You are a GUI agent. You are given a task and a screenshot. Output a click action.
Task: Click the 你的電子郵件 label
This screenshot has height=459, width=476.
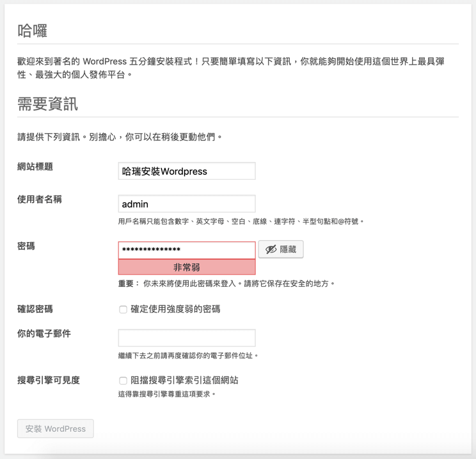pos(44,334)
